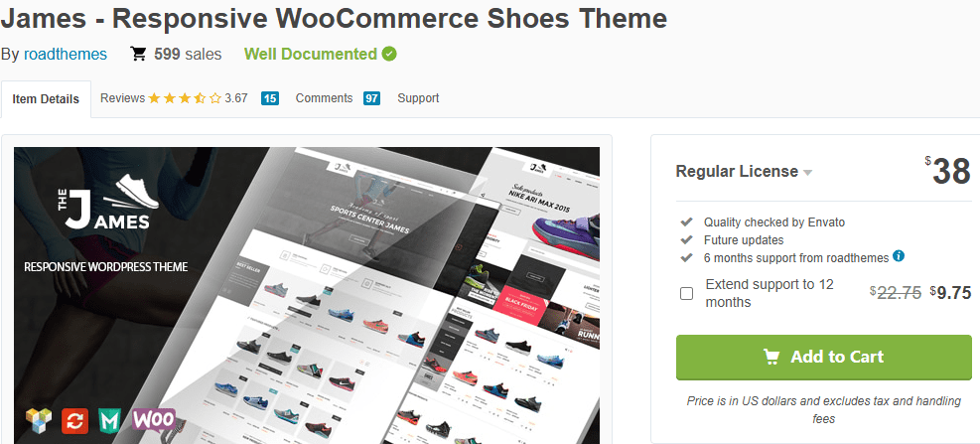Click the WooCommerce Woo badge icon

click(154, 419)
